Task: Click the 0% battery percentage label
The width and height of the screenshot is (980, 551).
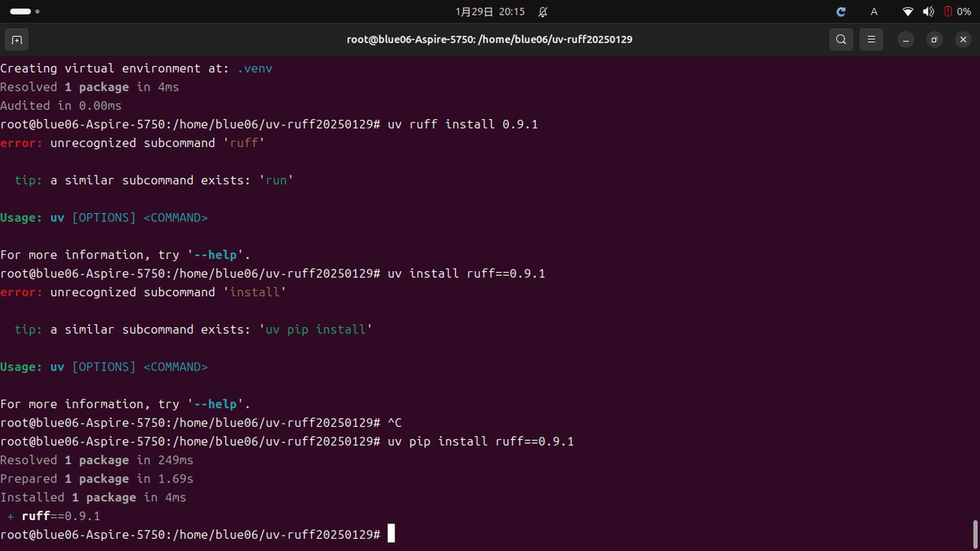Action: (963, 11)
